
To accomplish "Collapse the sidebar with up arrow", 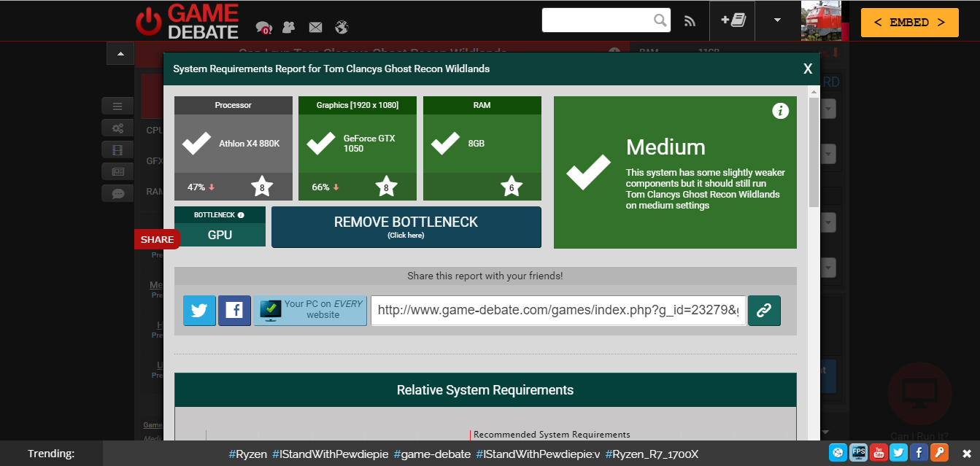I will coord(120,53).
